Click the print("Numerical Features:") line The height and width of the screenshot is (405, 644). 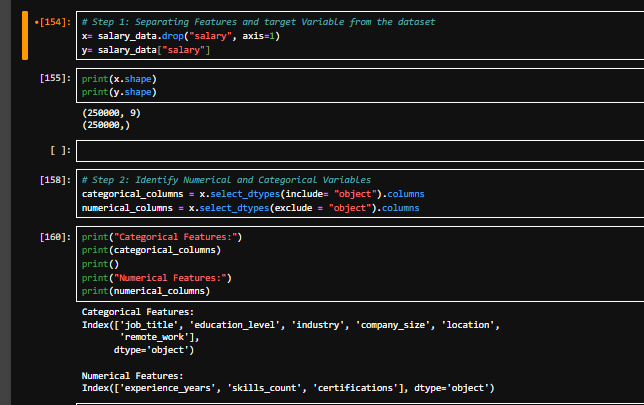(x=156, y=278)
